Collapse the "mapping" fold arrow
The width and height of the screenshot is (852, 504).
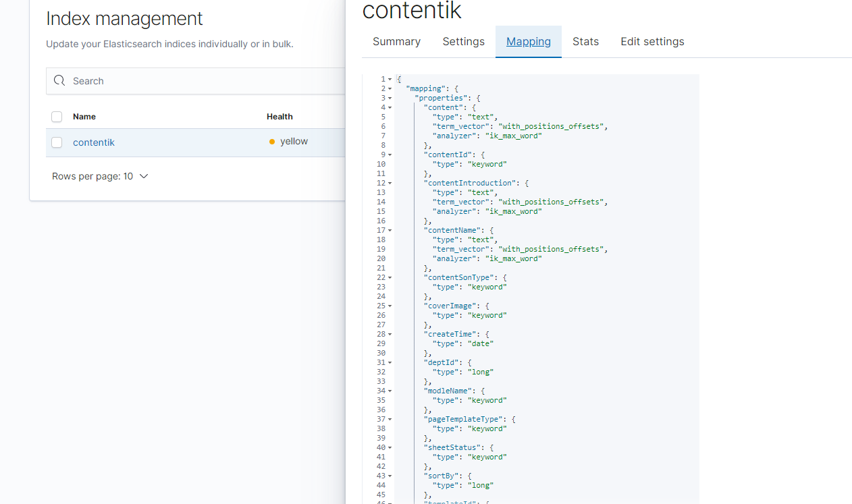[390, 88]
